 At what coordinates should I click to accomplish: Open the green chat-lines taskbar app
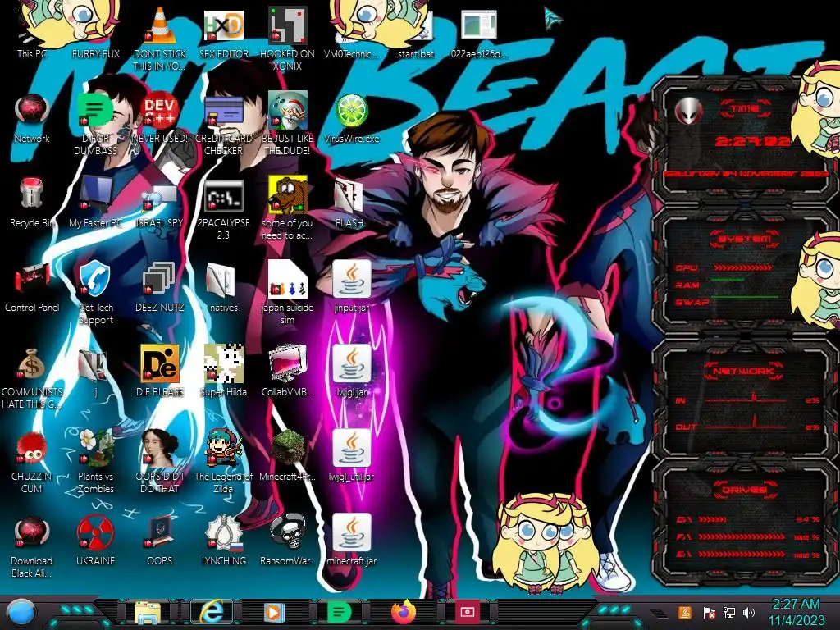[339, 612]
